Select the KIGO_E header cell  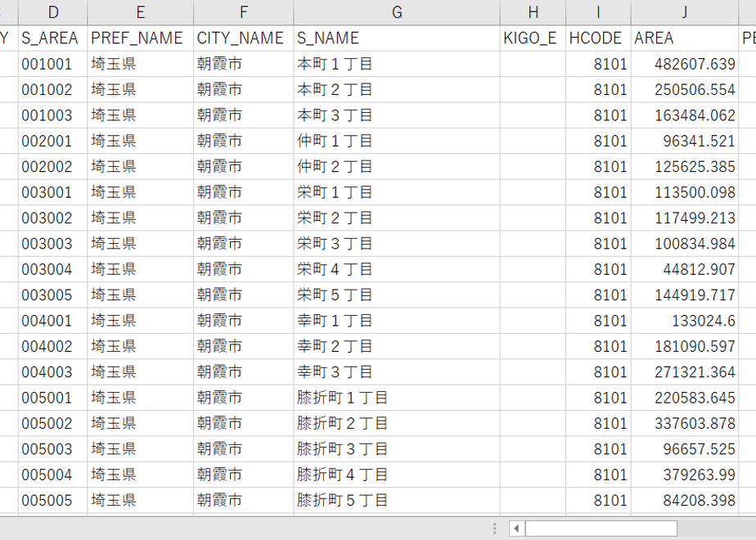tap(533, 38)
